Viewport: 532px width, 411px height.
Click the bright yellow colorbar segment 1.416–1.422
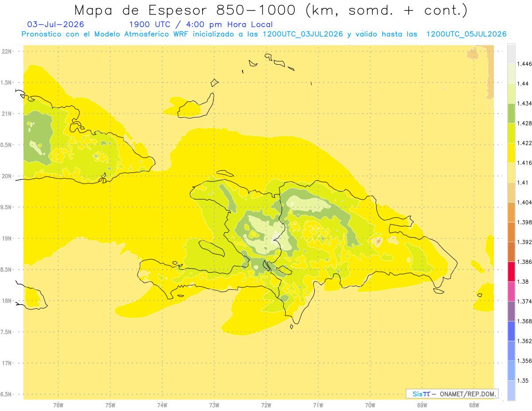511,153
